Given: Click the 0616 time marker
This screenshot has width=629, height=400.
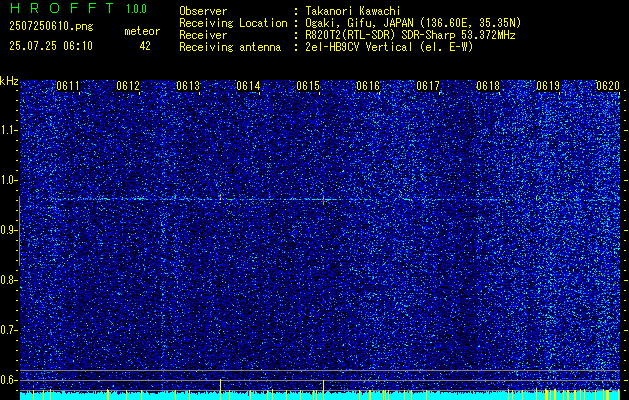Looking at the screenshot, I should click(368, 86).
